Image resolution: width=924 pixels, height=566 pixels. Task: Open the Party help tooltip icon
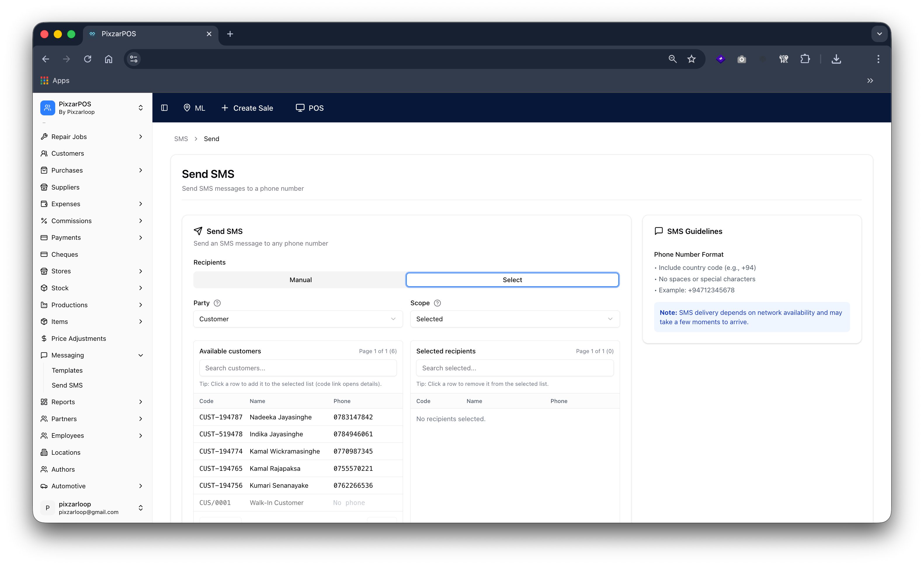218,303
